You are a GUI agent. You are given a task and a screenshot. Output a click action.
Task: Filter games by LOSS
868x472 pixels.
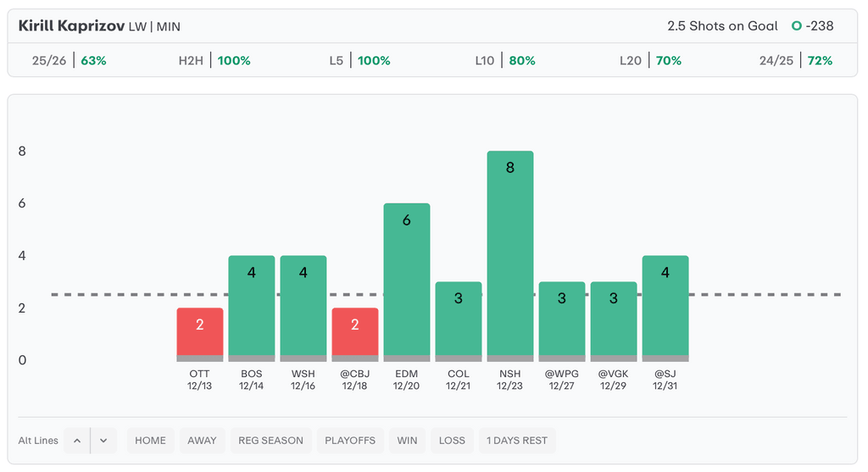point(452,441)
